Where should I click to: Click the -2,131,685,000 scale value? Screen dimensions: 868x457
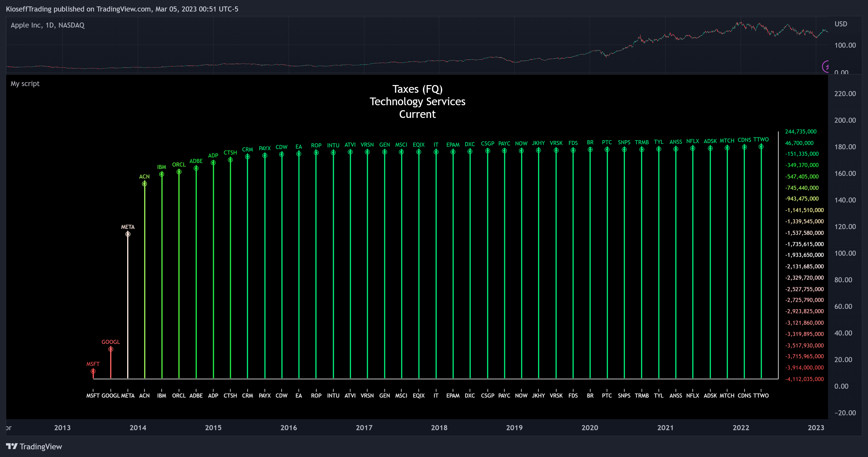[804, 266]
